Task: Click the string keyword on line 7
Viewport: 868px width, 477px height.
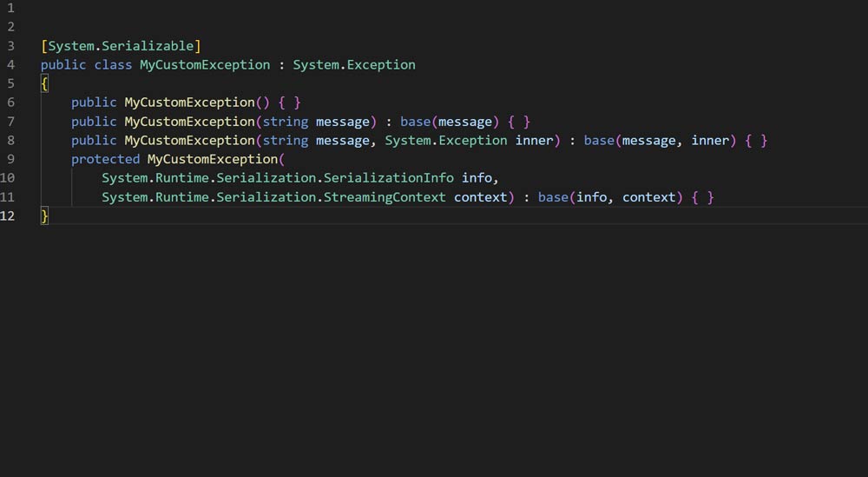Action: [x=286, y=122]
